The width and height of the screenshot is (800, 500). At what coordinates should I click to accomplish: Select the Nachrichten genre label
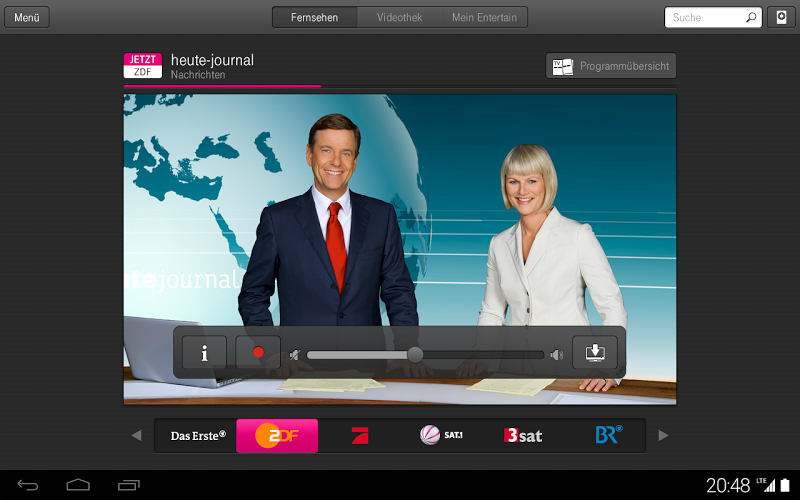coord(198,75)
